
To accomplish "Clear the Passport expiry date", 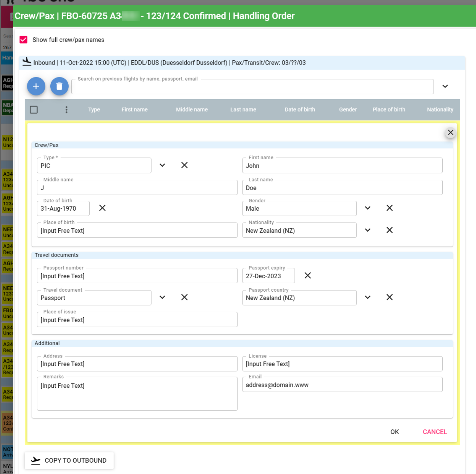I will [307, 275].
